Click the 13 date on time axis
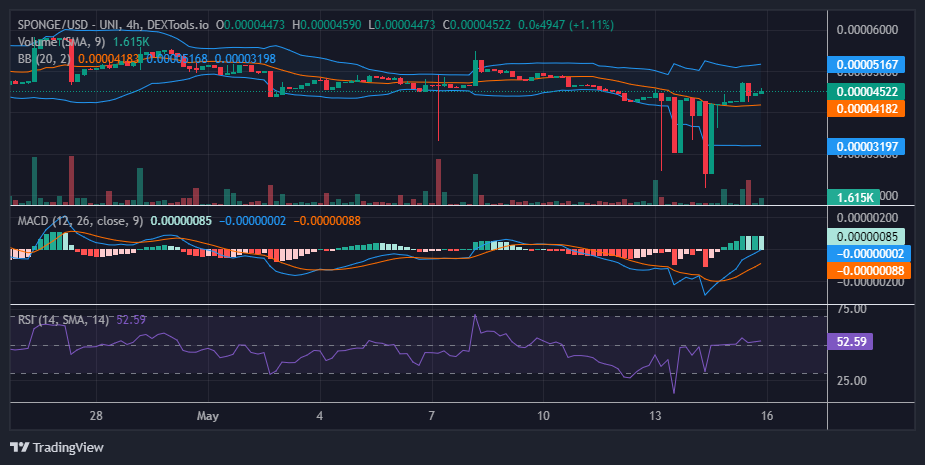This screenshot has width=925, height=465. (655, 415)
